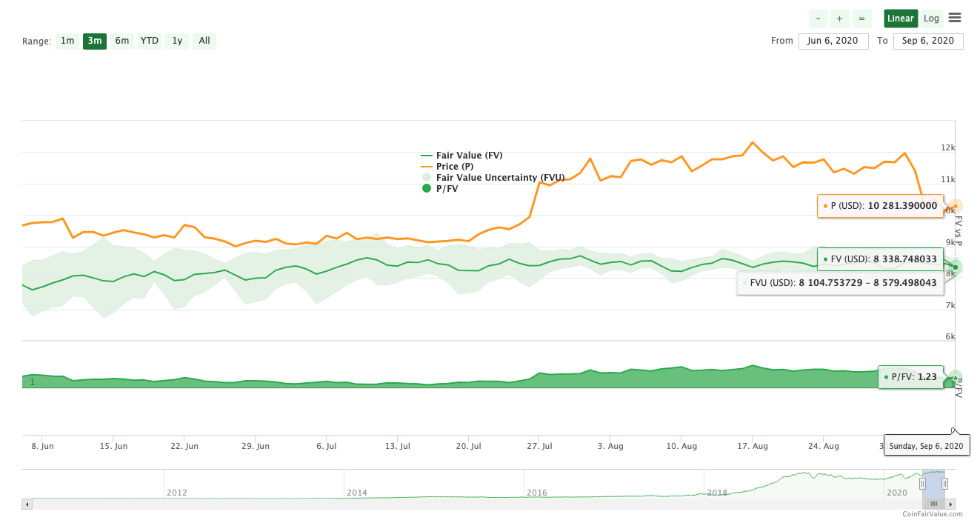980x523 pixels.
Task: Select the 1m range
Action: [x=67, y=41]
